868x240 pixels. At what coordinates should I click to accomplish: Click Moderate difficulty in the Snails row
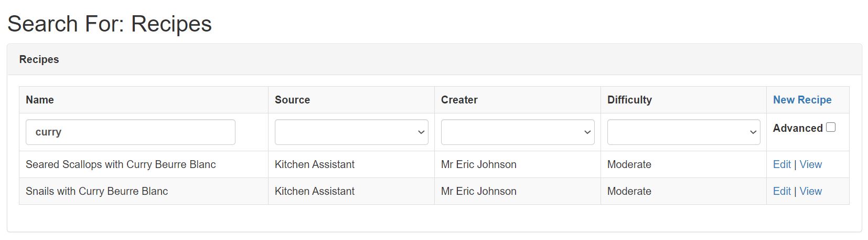(629, 191)
